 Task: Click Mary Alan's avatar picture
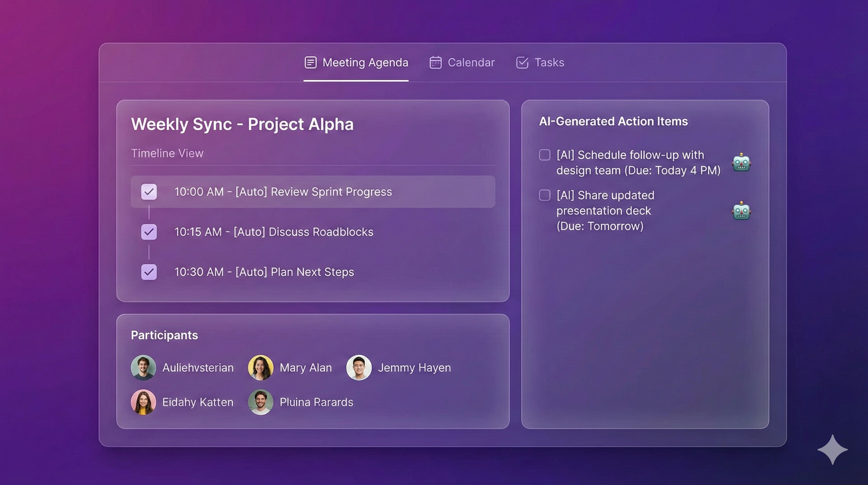coord(260,368)
